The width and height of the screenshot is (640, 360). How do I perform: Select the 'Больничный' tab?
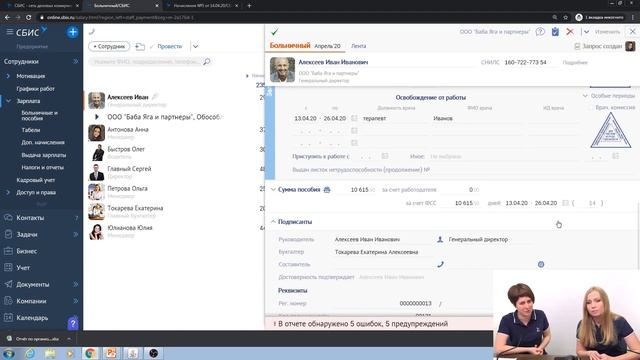[290, 46]
